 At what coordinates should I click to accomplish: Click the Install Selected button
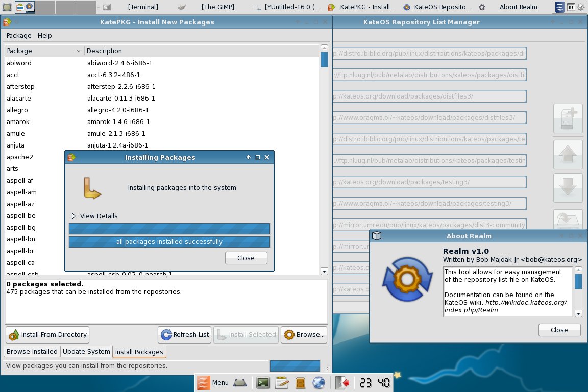pos(246,335)
